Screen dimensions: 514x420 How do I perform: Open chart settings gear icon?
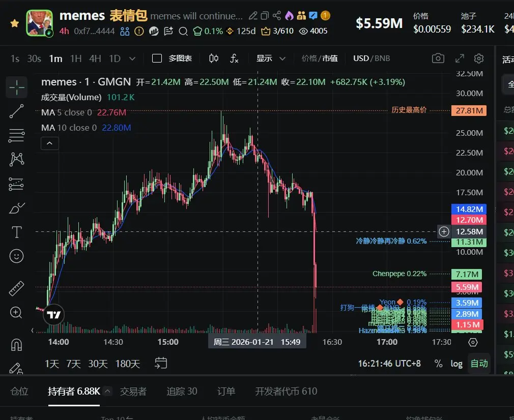click(479, 58)
